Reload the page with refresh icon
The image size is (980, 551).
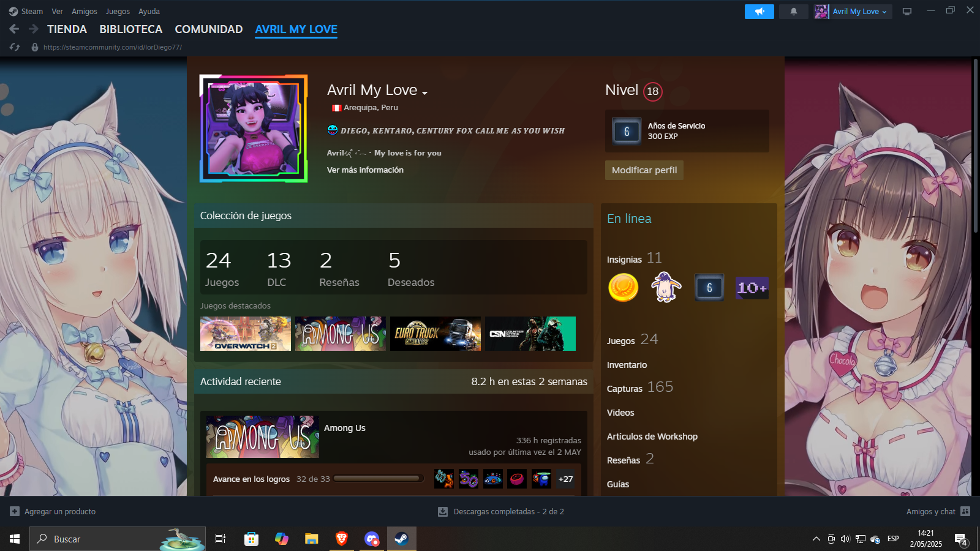pyautogui.click(x=15, y=47)
